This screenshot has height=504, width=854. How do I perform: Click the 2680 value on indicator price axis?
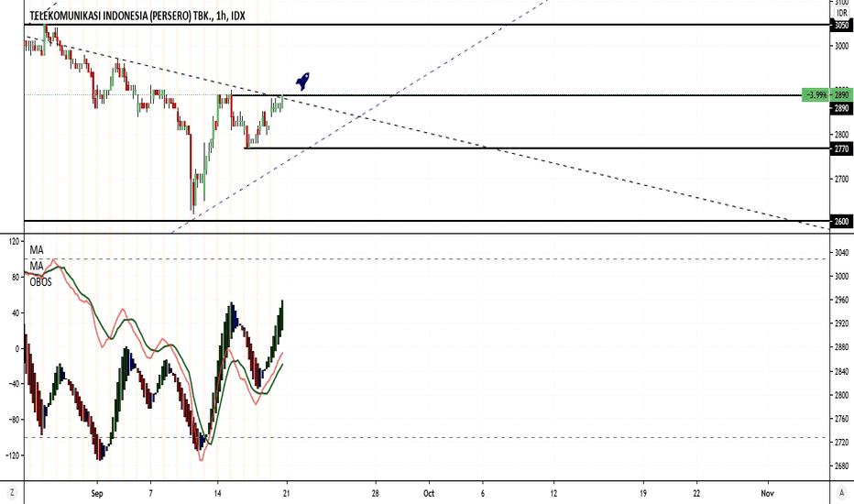pyautogui.click(x=841, y=466)
